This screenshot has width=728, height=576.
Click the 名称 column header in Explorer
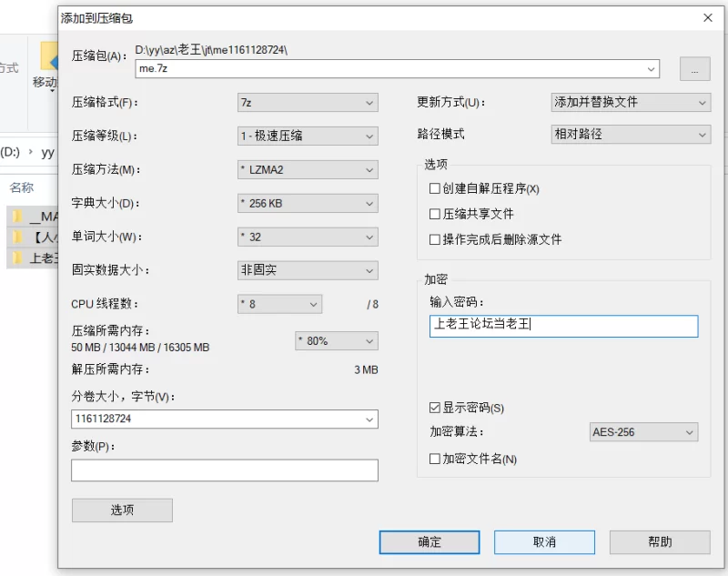(x=21, y=187)
